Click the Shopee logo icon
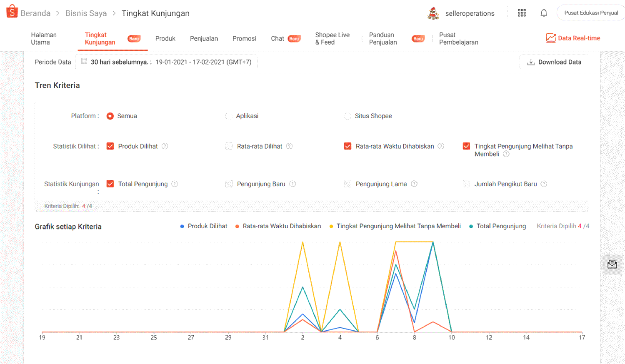625x364 pixels. pos(12,12)
